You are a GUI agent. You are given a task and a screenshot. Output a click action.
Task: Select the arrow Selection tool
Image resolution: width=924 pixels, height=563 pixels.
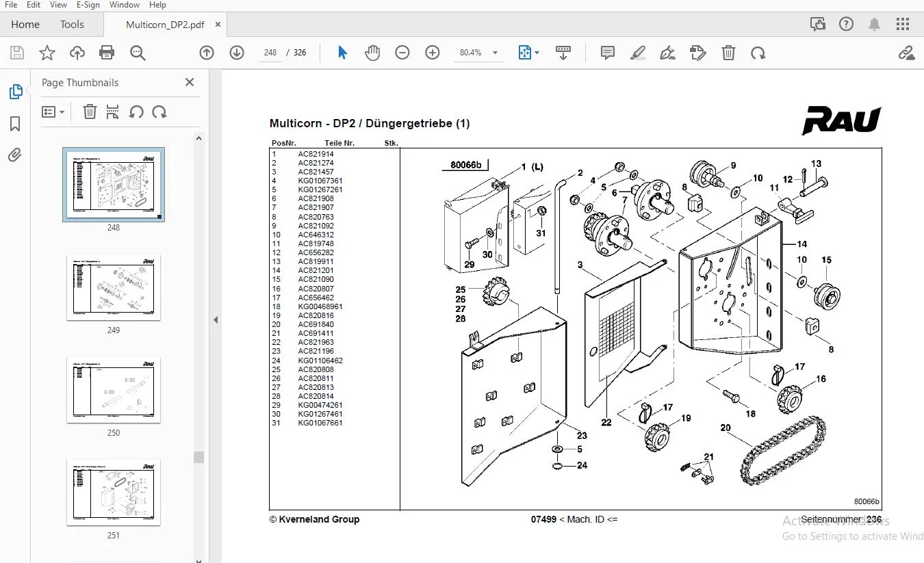(343, 53)
